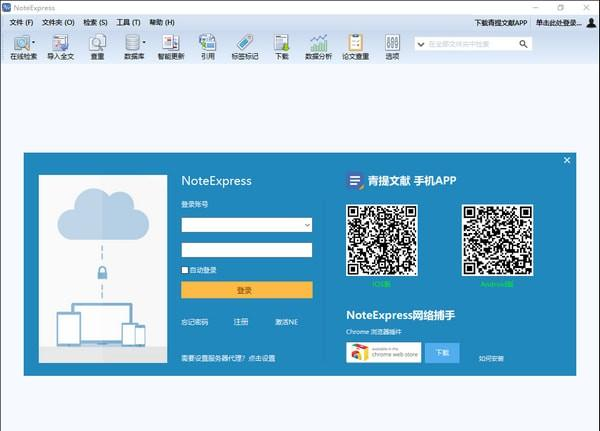
Task: Click the password input field
Action: (247, 250)
